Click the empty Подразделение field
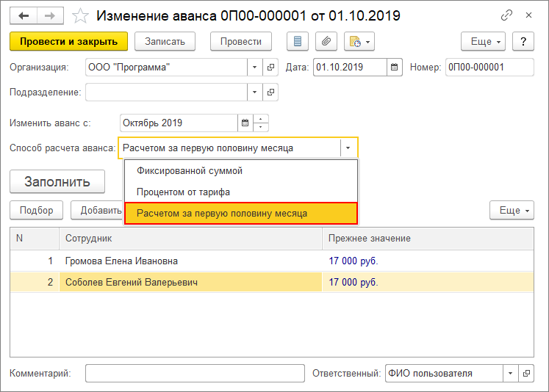549x392 pixels. 166,92
